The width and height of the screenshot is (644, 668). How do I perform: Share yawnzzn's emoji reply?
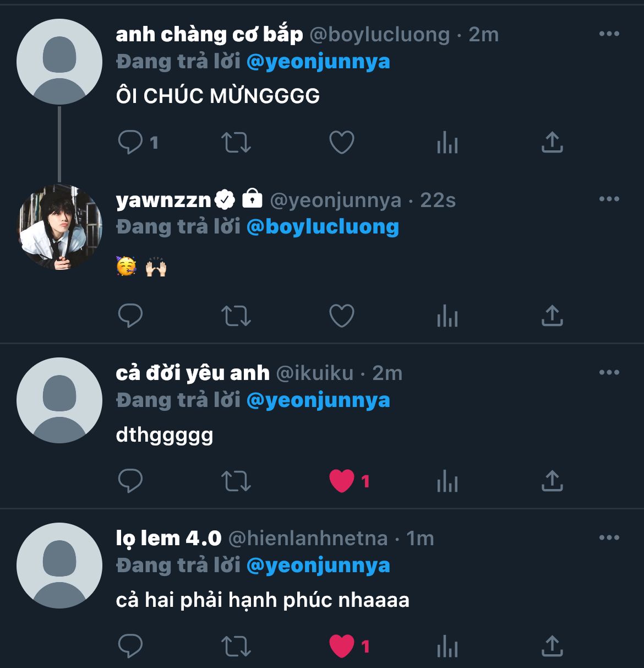tap(552, 316)
